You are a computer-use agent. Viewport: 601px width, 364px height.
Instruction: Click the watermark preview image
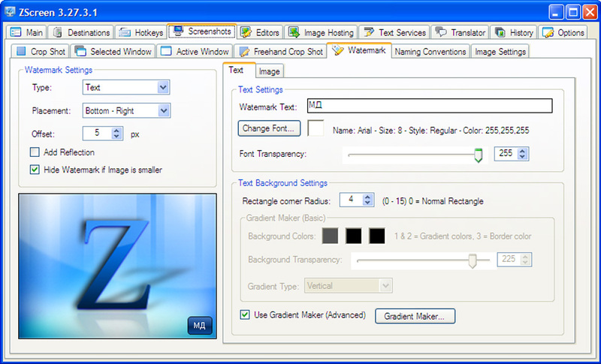(117, 266)
